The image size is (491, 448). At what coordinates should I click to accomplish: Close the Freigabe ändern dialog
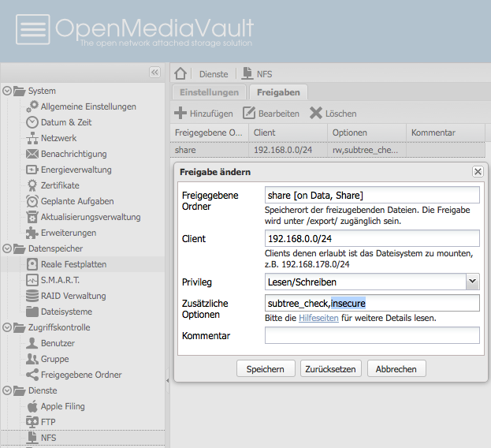tap(478, 171)
